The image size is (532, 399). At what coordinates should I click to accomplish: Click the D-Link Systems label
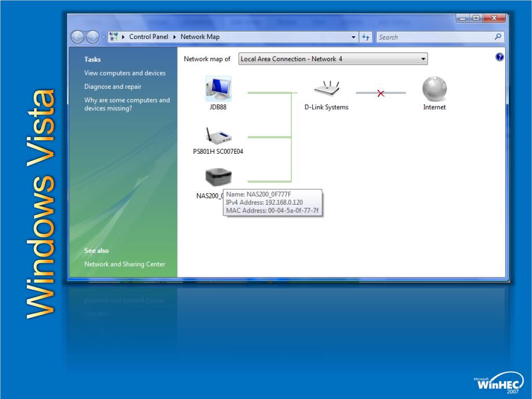pos(326,107)
